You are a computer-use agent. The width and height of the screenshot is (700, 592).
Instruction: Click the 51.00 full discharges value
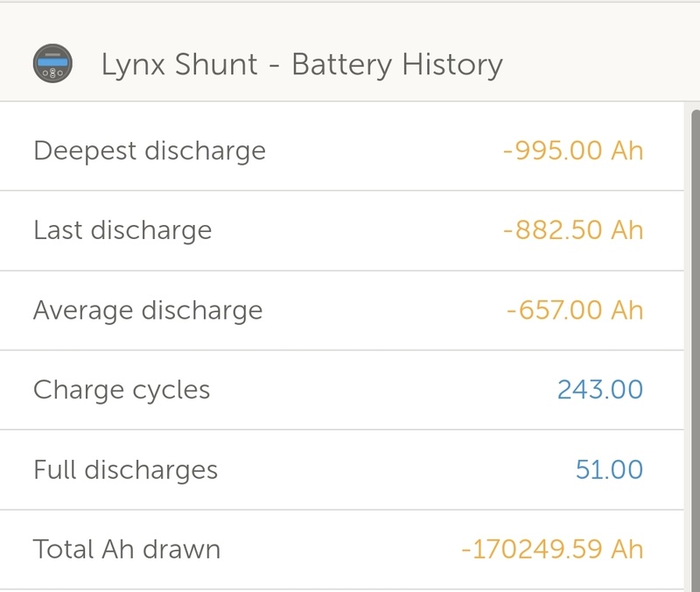tap(609, 469)
